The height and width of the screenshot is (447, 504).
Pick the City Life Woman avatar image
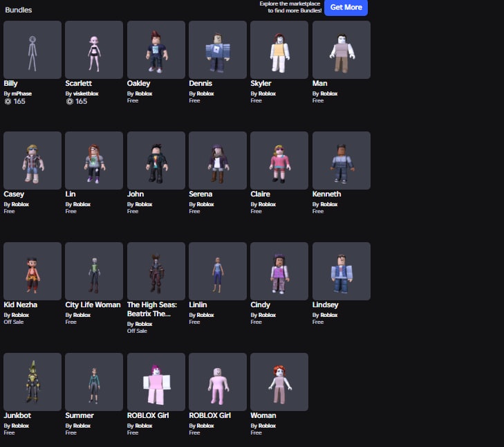(94, 271)
